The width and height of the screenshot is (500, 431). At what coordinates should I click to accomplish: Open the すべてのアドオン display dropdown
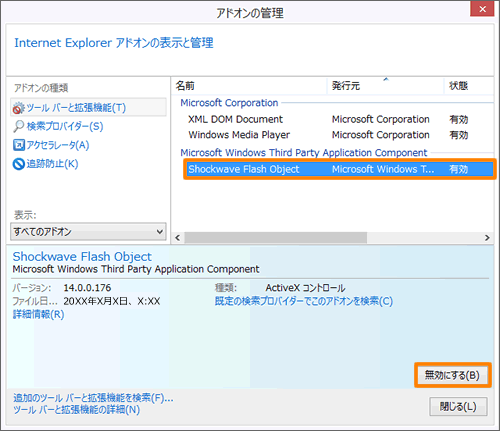(x=88, y=231)
